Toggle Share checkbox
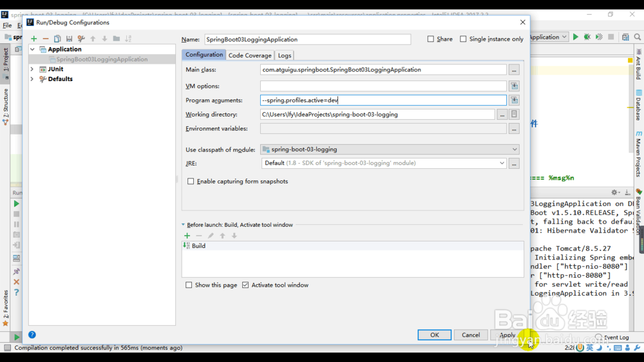644x362 pixels. tap(430, 39)
